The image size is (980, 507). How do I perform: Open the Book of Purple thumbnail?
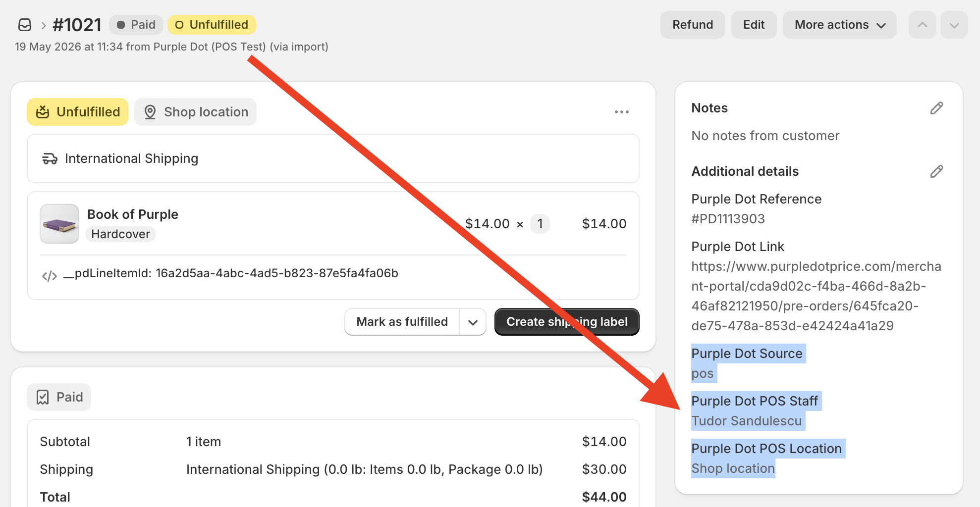click(59, 224)
